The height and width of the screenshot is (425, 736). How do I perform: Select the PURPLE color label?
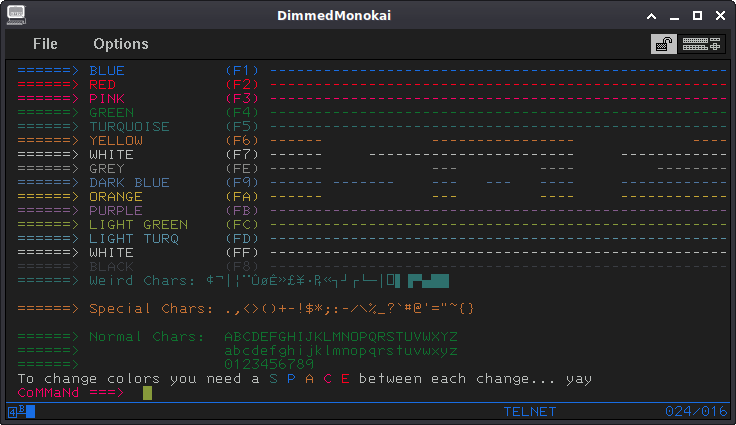click(x=116, y=211)
